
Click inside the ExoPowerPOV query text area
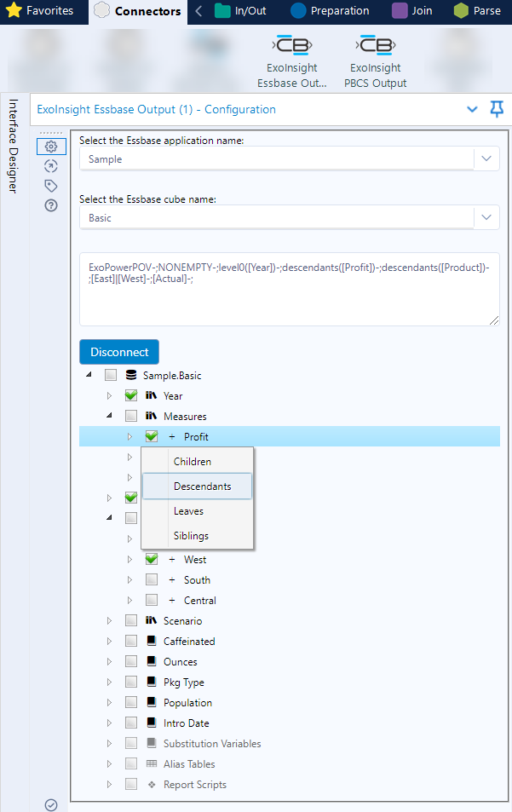pos(290,290)
